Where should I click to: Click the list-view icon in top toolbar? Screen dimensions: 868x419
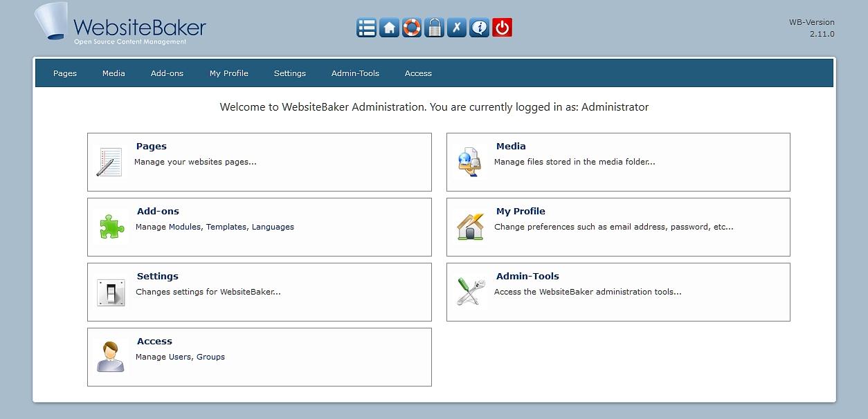point(367,28)
